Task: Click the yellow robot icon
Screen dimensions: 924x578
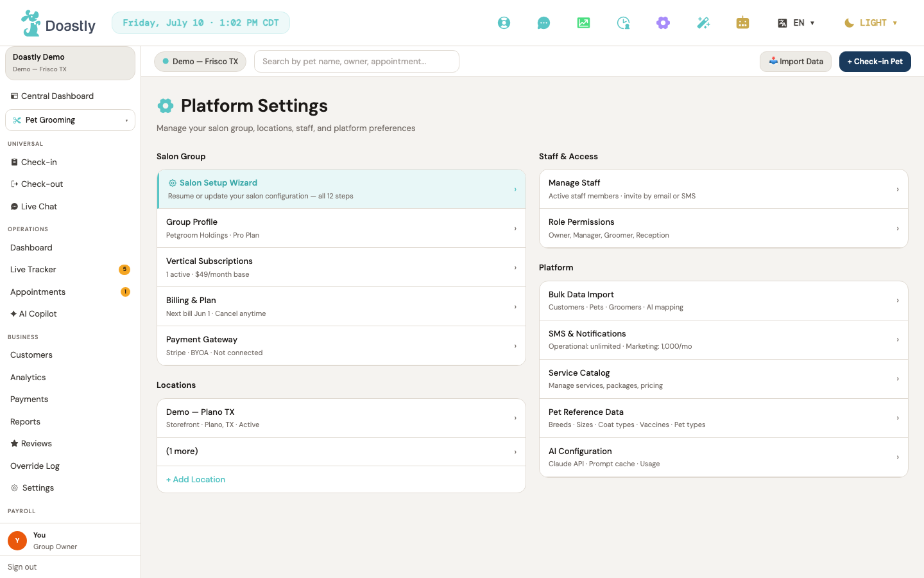Action: click(x=742, y=23)
